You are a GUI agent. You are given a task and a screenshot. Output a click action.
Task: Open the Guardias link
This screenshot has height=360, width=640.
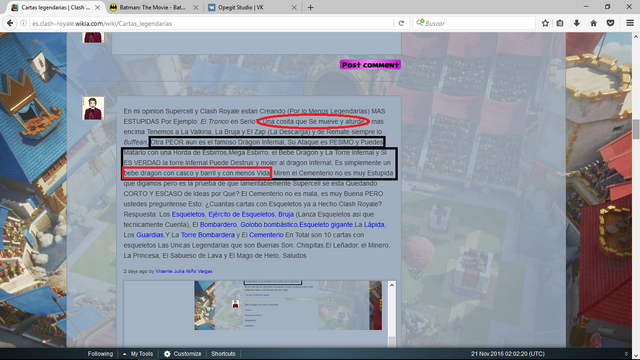point(150,235)
